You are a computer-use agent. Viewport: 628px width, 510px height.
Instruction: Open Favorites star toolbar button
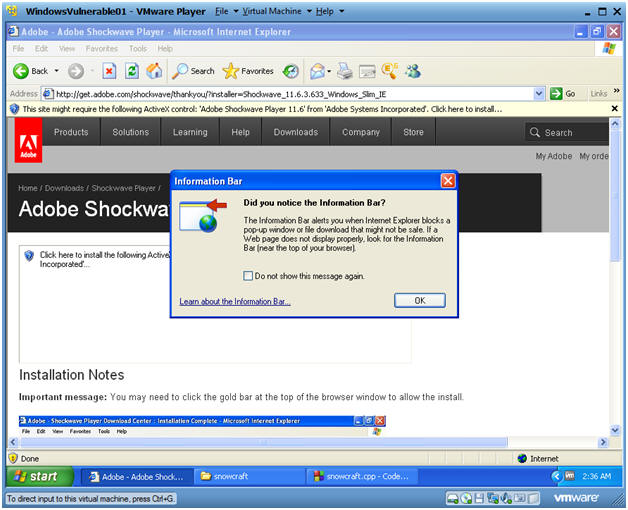click(x=248, y=71)
